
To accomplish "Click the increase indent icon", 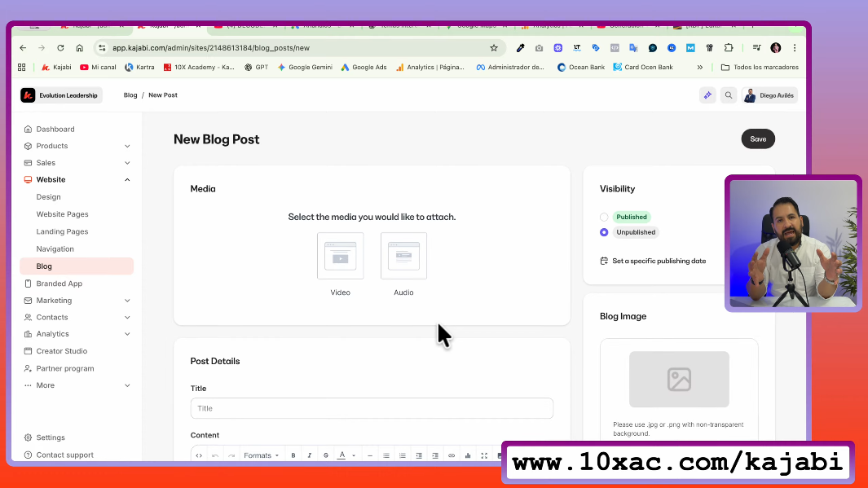I will point(435,455).
